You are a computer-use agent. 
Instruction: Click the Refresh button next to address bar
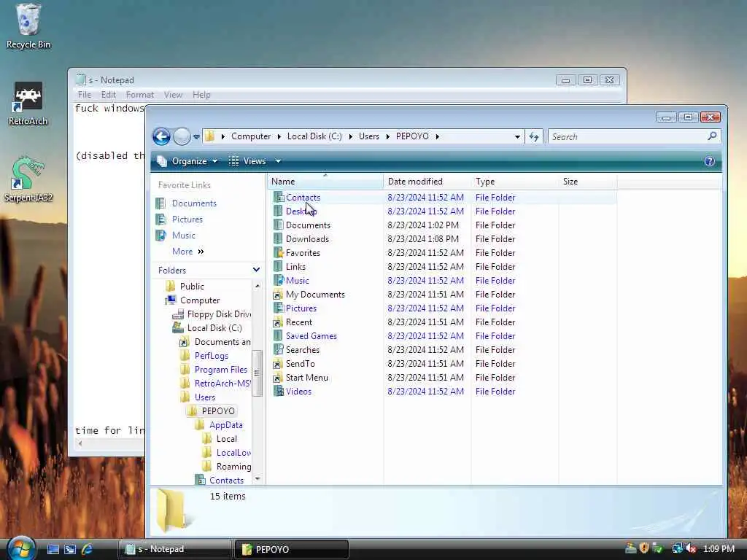tap(533, 137)
